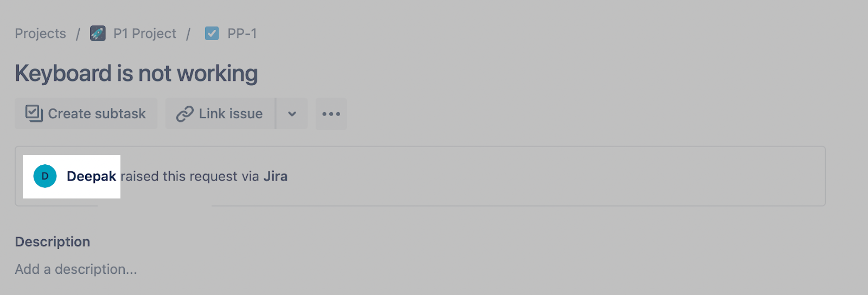Image resolution: width=868 pixels, height=295 pixels.
Task: Click the chain icon in Link issue
Action: tap(184, 114)
